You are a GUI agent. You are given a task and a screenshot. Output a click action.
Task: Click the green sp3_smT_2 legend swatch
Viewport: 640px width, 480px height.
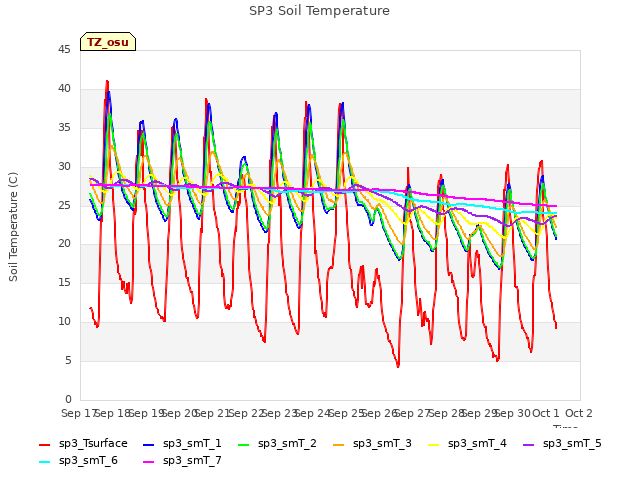click(x=243, y=444)
